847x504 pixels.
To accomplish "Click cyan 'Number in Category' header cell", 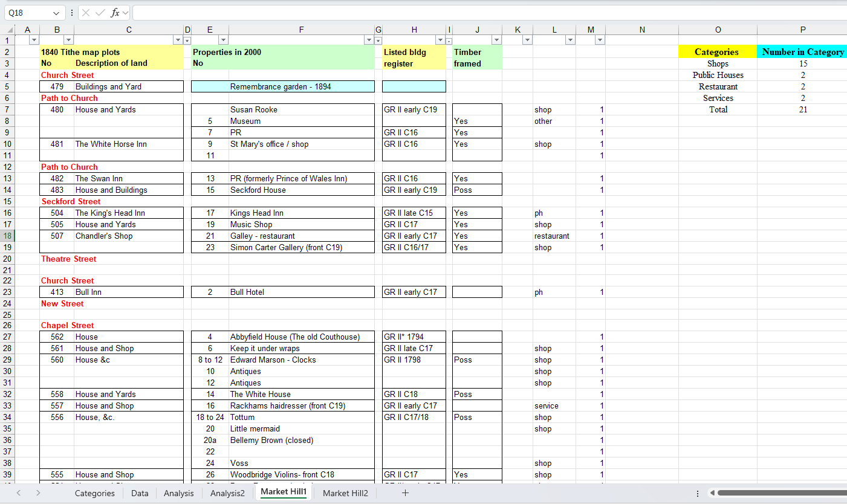I will [x=802, y=52].
